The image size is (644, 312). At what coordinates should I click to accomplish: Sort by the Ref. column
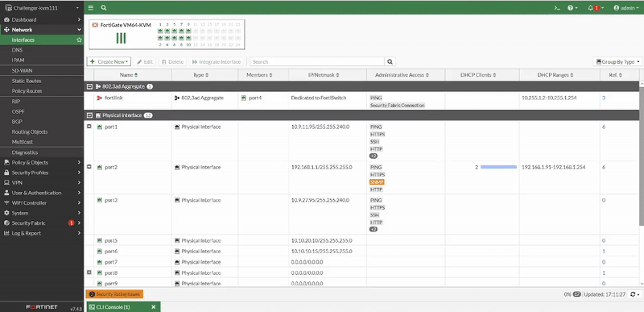[x=617, y=75]
